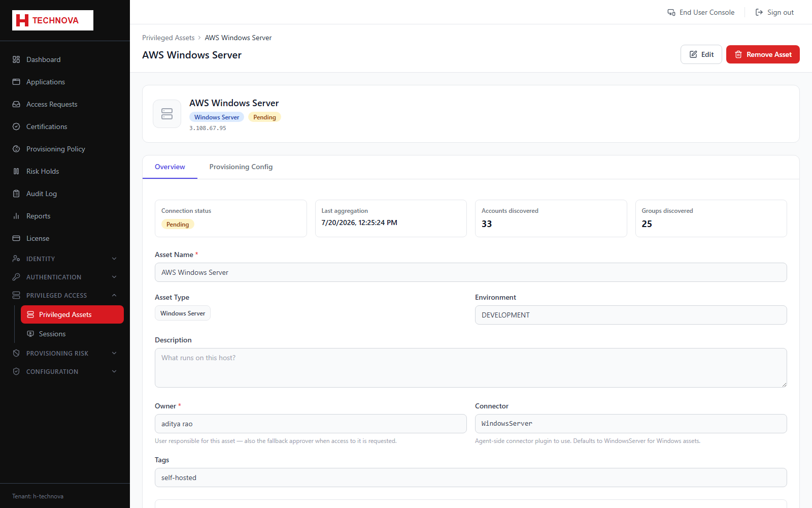Click the Dashboard grid icon
812x508 pixels.
coord(16,59)
